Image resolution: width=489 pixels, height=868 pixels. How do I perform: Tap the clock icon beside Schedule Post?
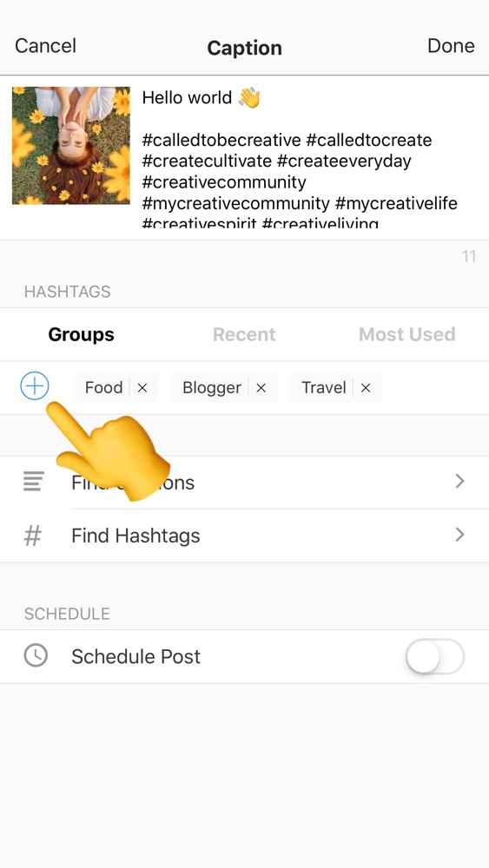tap(36, 655)
